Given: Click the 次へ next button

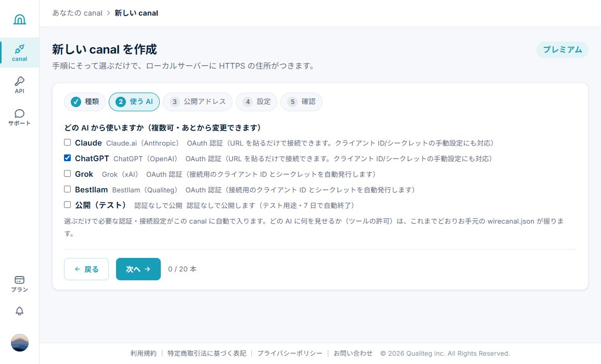Looking at the screenshot, I should click(x=138, y=269).
